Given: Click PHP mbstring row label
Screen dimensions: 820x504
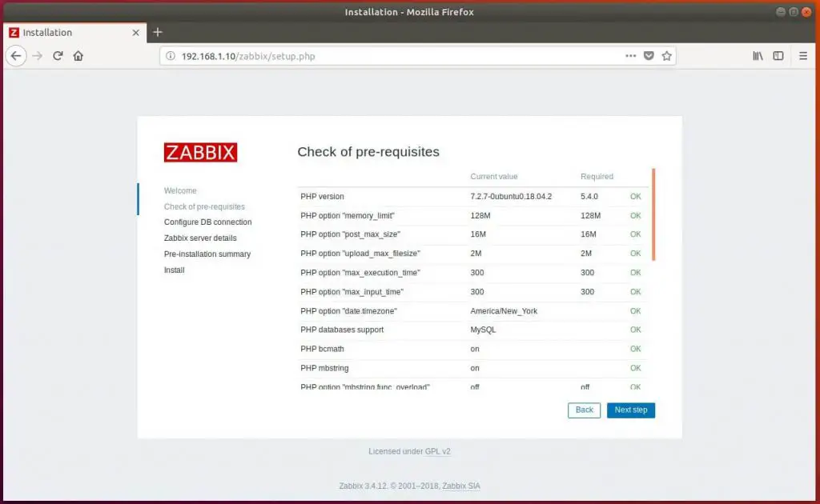Looking at the screenshot, I should [x=324, y=368].
